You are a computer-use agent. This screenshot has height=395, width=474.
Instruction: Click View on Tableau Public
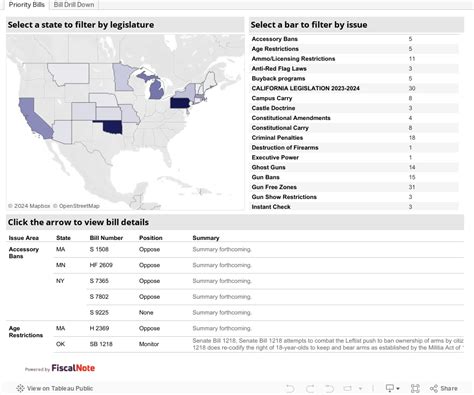pos(60,388)
